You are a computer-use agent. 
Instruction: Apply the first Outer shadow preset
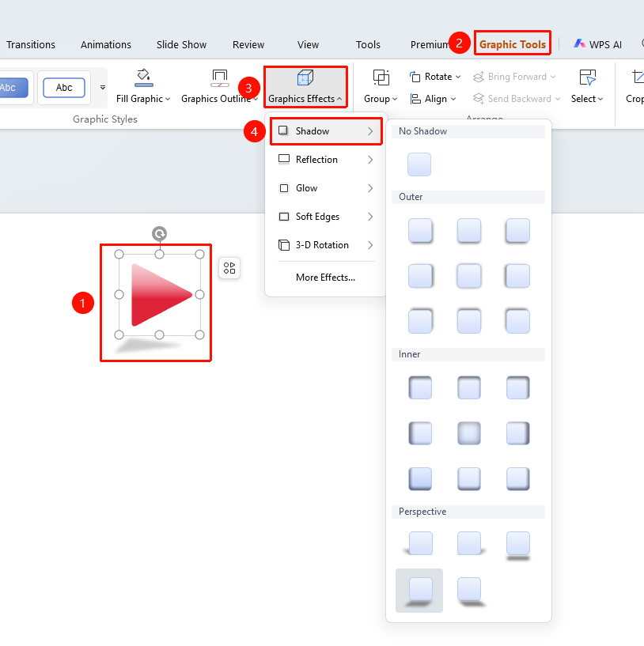click(x=420, y=230)
